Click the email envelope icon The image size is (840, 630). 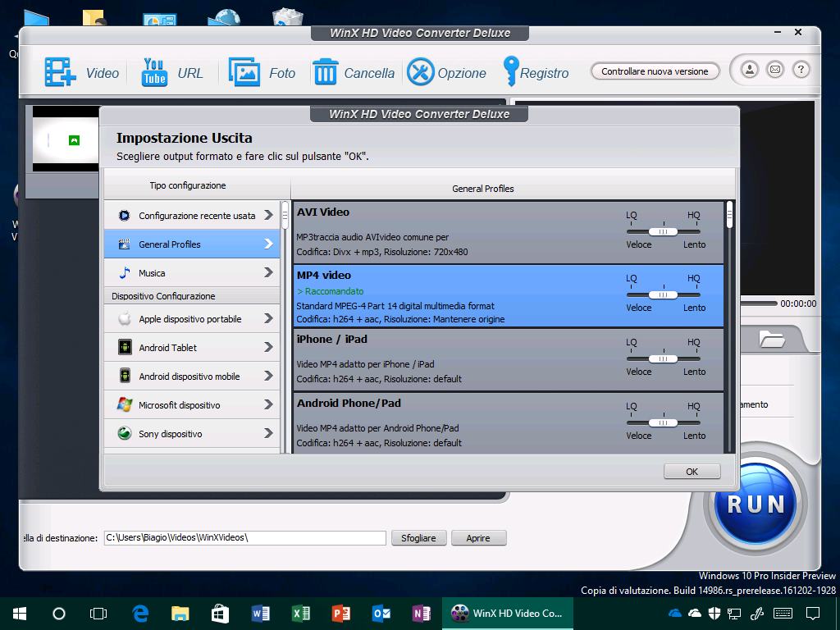click(775, 70)
